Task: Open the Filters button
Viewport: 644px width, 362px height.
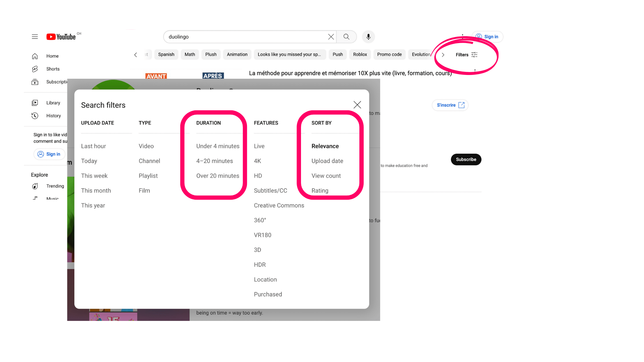Action: click(x=467, y=55)
